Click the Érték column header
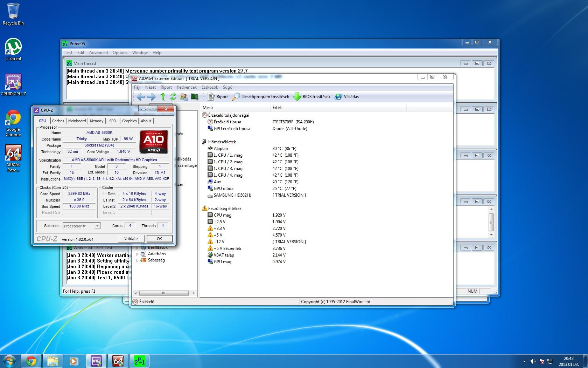 338,108
